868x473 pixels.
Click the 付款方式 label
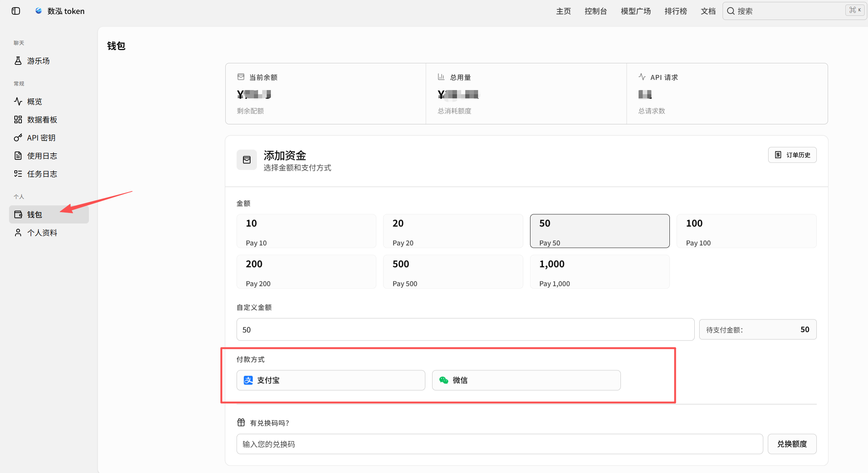pyautogui.click(x=251, y=359)
